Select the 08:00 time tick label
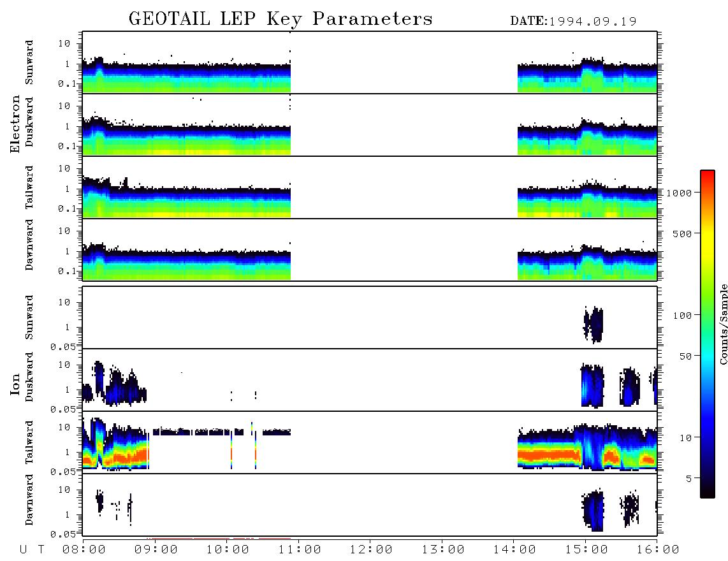Image resolution: width=728 pixels, height=561 pixels. 84,550
